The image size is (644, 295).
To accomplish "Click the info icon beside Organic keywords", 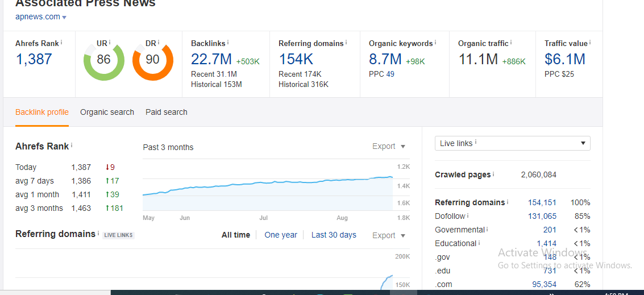I will point(435,43).
